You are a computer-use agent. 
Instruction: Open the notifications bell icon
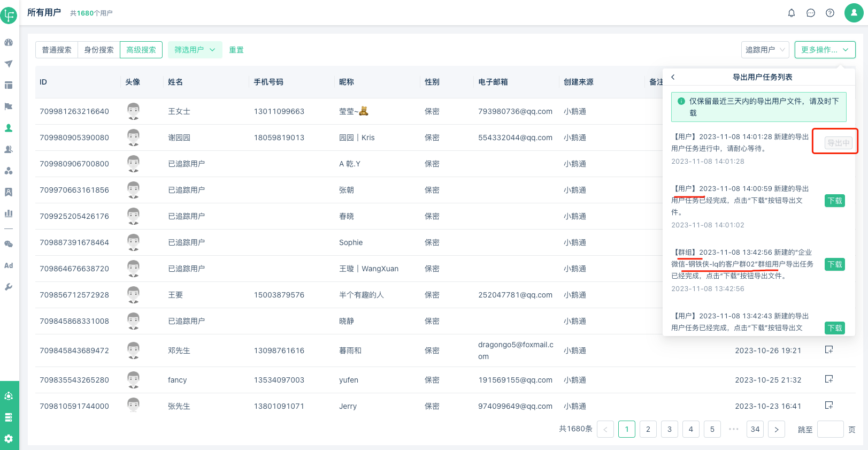(x=792, y=13)
